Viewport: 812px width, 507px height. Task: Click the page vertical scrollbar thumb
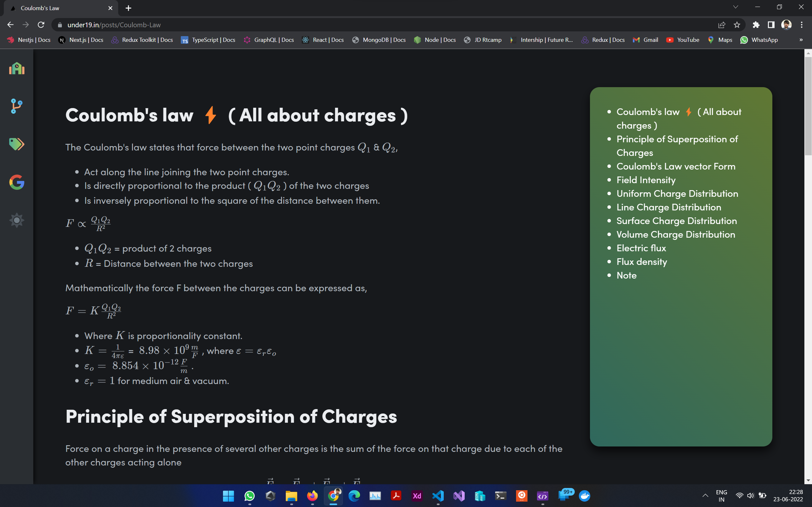point(808,106)
